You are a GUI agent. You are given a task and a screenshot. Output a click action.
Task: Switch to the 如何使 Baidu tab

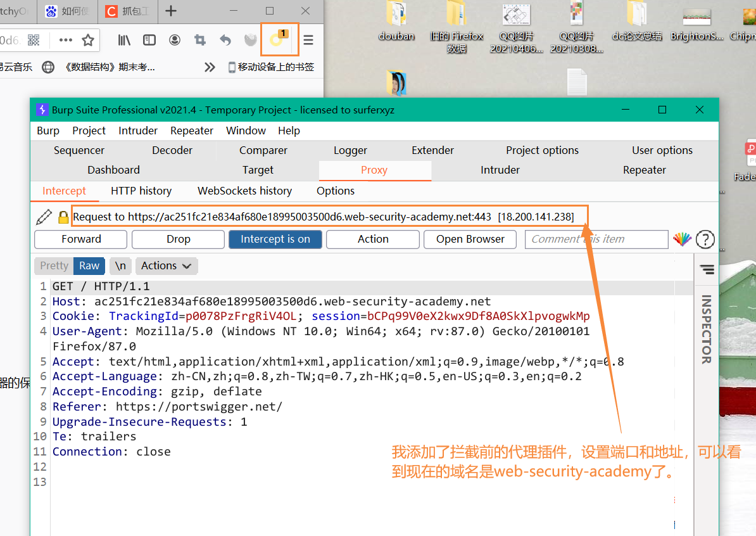(x=67, y=11)
